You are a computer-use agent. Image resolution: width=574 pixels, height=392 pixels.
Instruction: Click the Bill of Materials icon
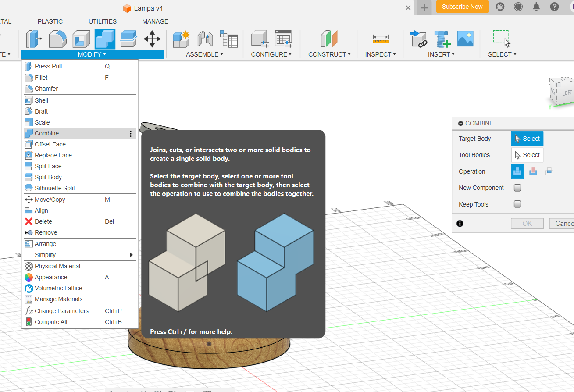coord(229,39)
